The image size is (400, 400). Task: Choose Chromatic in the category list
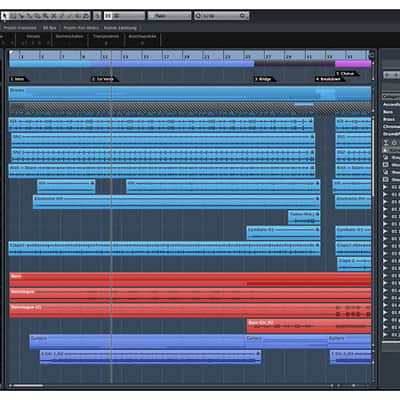(x=391, y=127)
